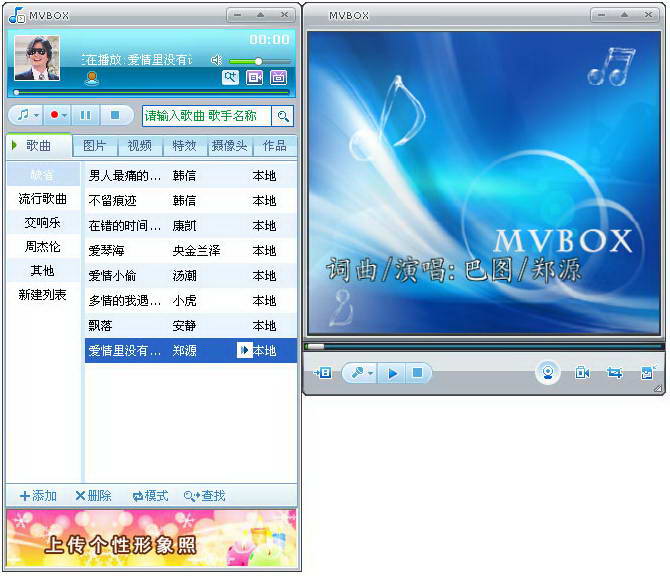Click the camcorder record icon in the video window

[582, 373]
